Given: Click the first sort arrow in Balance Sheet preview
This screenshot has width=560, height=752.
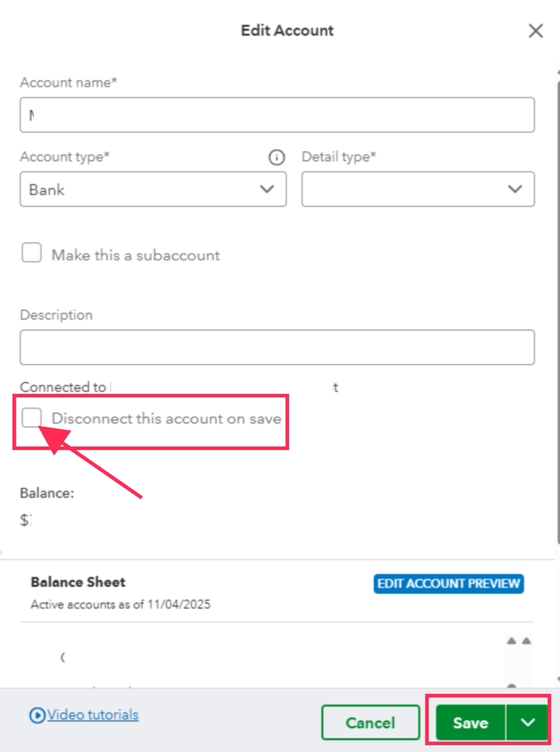Looking at the screenshot, I should (x=511, y=641).
